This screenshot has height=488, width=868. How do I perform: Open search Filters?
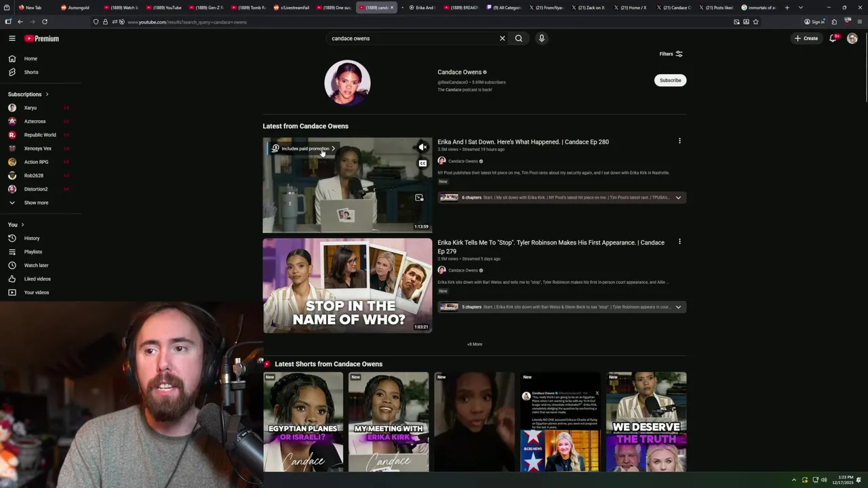671,54
